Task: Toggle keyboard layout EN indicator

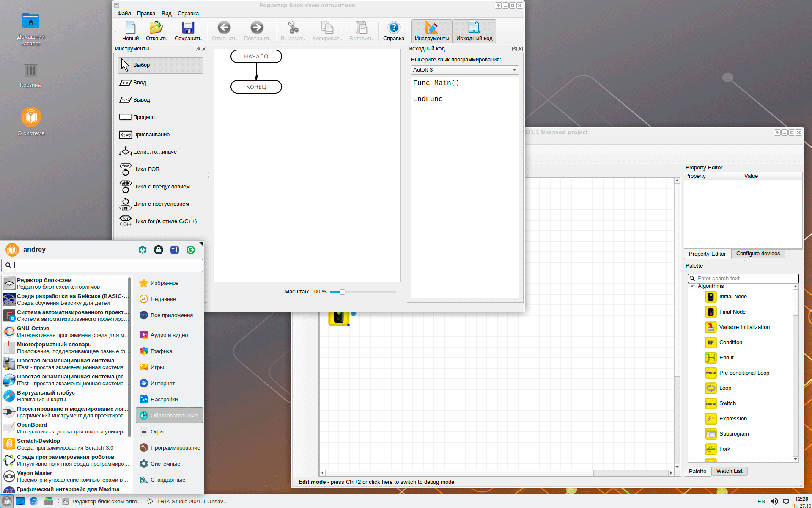Action: tap(761, 501)
